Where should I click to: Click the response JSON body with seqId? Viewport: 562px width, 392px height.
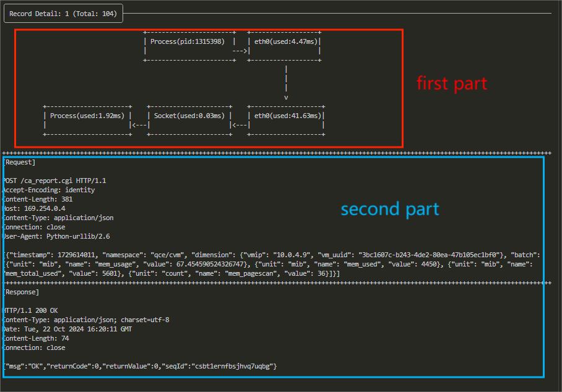(140, 366)
